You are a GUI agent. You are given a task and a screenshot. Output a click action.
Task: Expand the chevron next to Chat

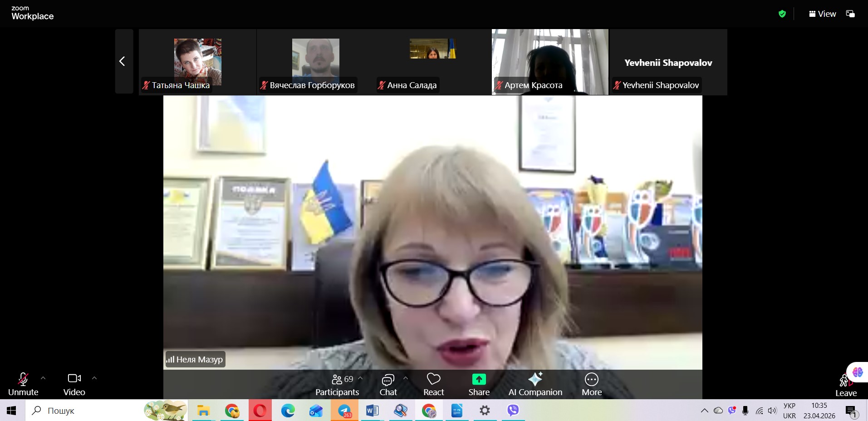tap(405, 378)
